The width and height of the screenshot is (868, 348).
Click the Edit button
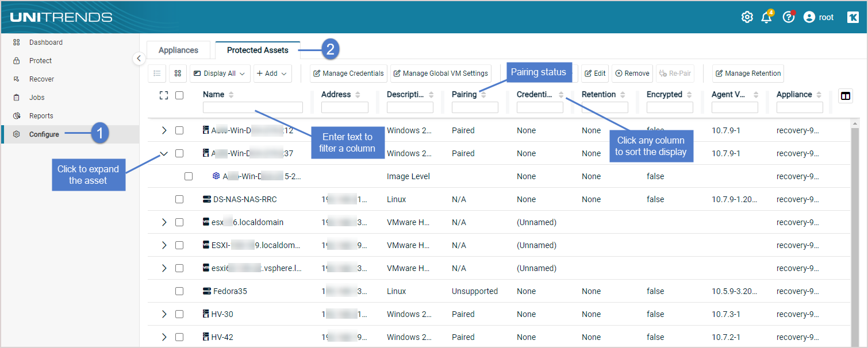(595, 74)
